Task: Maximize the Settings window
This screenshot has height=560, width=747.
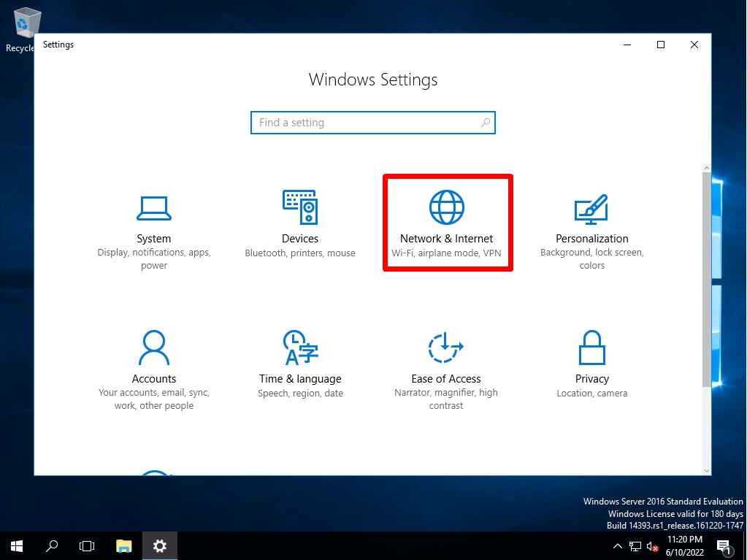Action: coord(661,45)
